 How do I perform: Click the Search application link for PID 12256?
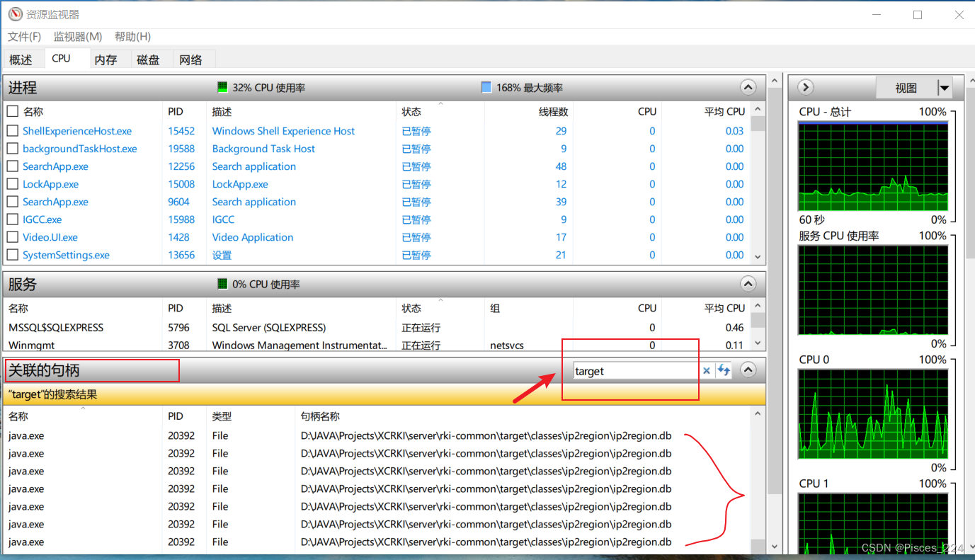(x=253, y=166)
